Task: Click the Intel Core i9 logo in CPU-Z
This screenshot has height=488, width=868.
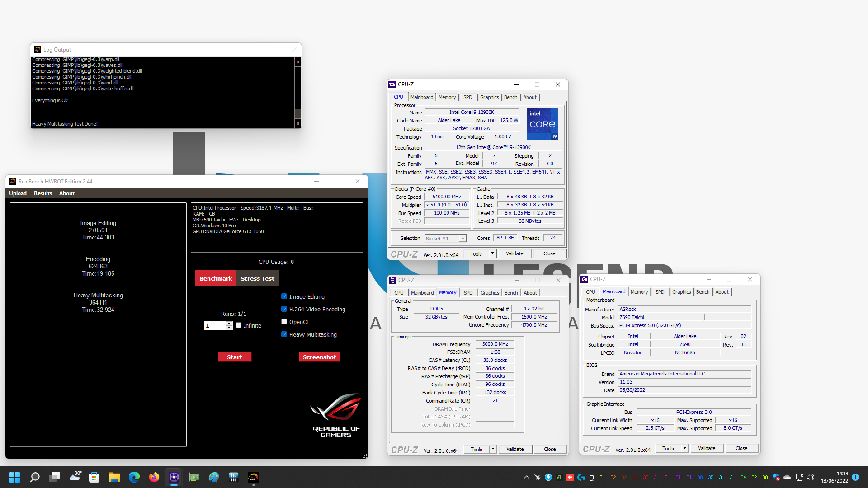Action: 542,124
